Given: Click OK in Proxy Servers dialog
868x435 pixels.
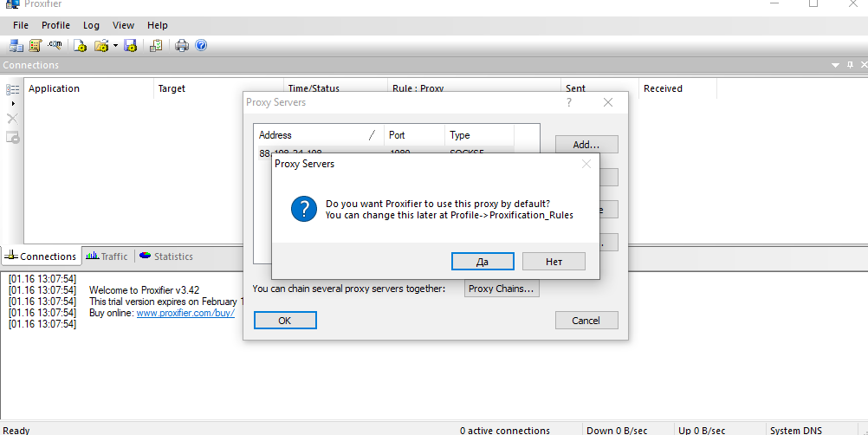Looking at the screenshot, I should click(285, 321).
